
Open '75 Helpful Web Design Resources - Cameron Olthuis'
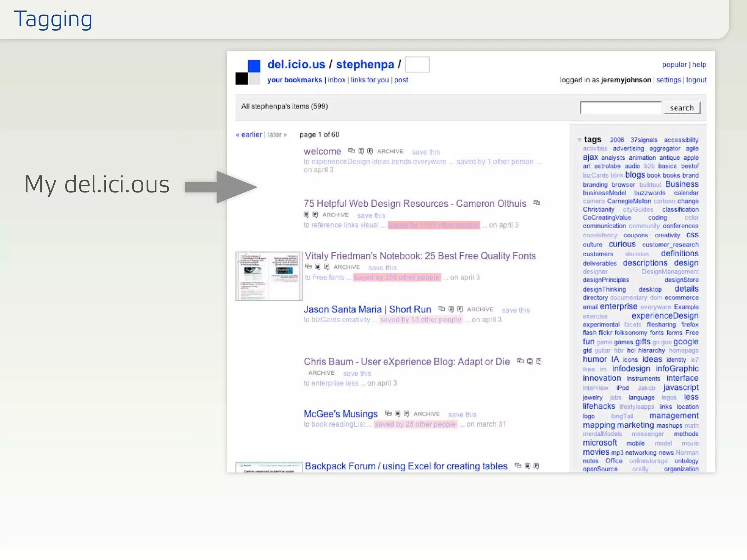pyautogui.click(x=415, y=203)
